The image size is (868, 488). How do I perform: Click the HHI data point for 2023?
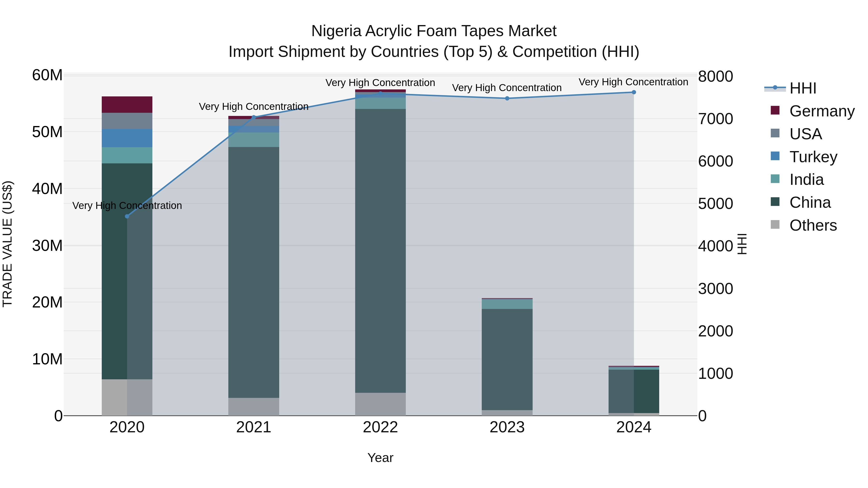pos(507,98)
